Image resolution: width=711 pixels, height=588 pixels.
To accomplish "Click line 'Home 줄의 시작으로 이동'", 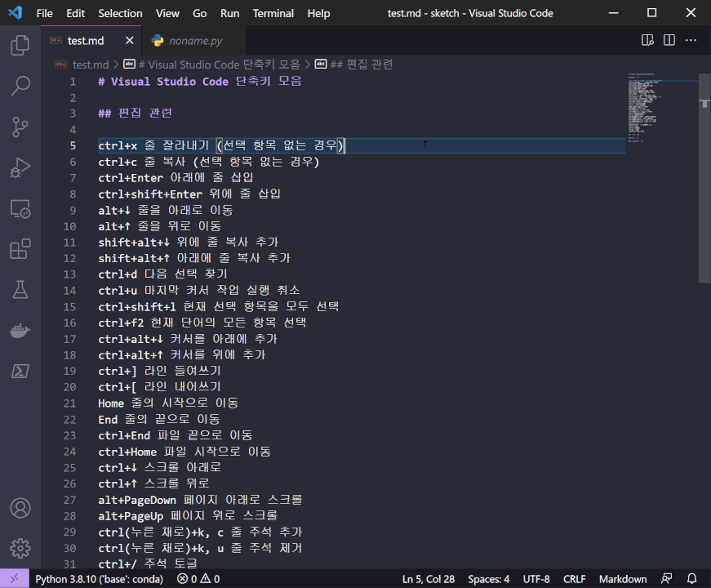I will pos(168,403).
